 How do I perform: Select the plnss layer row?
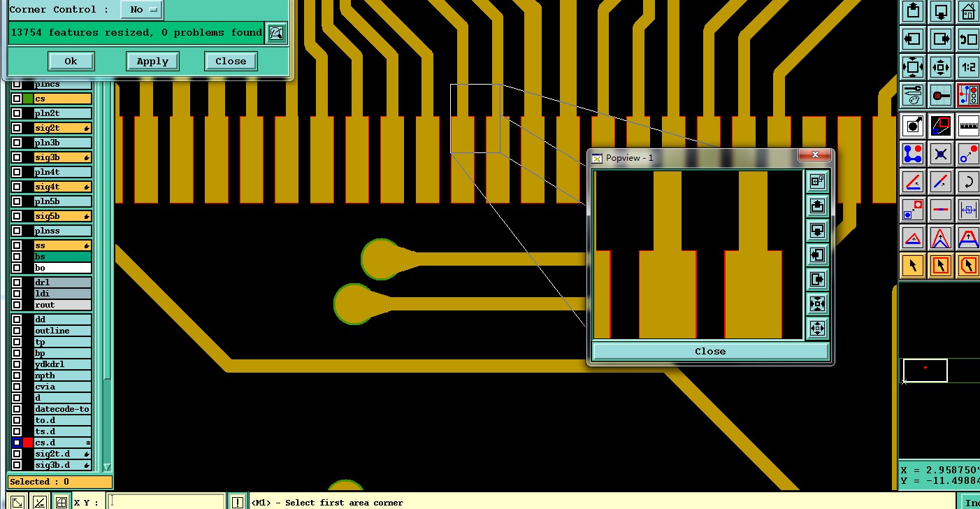coord(63,231)
